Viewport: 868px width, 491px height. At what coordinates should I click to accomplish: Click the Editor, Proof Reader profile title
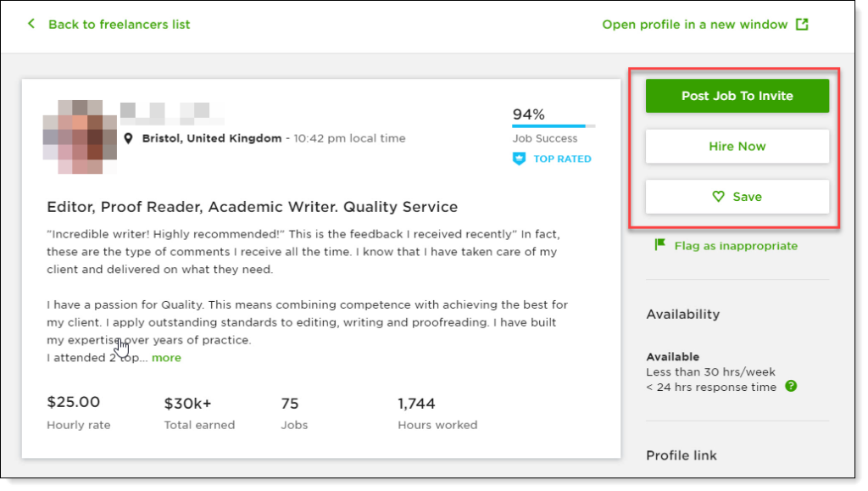click(252, 207)
